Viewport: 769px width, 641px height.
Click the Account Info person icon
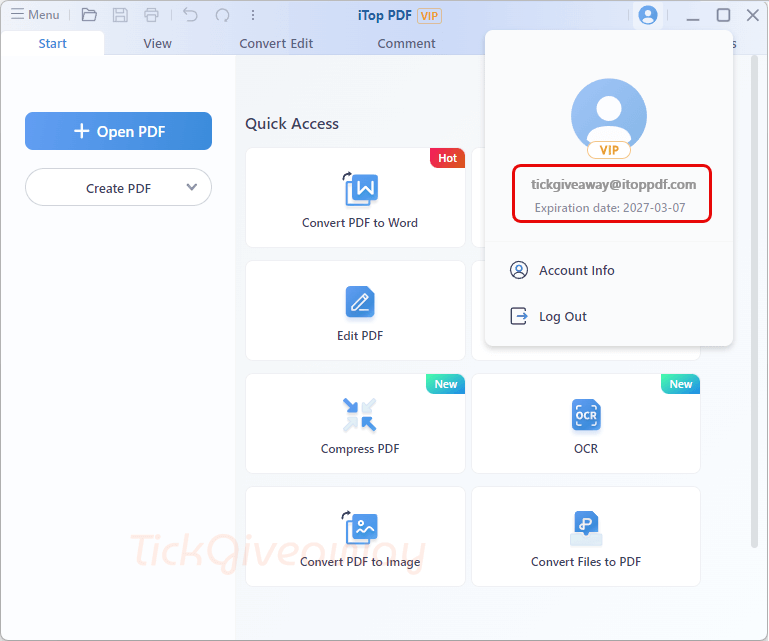click(x=519, y=270)
